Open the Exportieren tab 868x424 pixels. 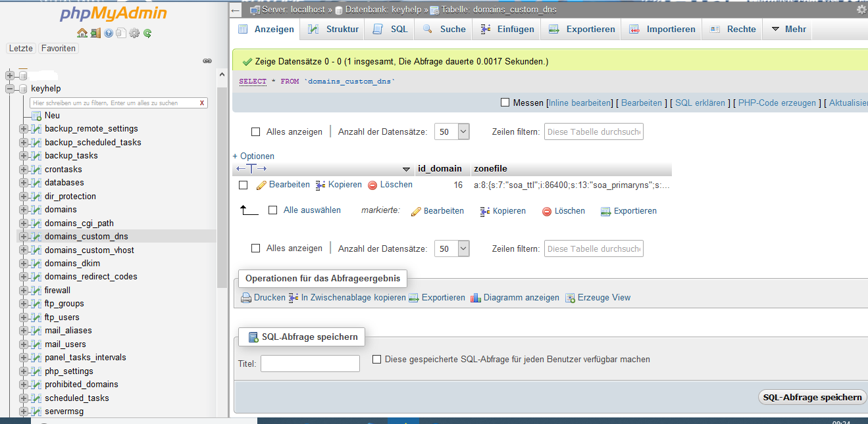coord(582,29)
